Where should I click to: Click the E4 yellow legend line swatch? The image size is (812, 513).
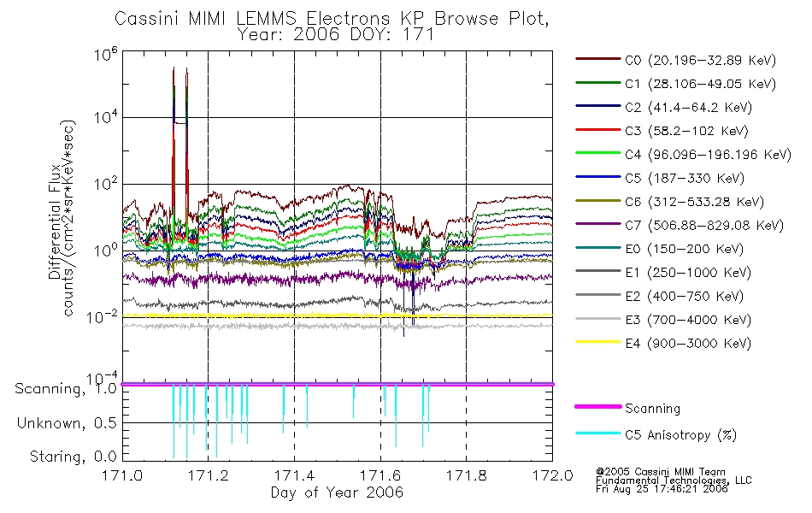tap(597, 342)
